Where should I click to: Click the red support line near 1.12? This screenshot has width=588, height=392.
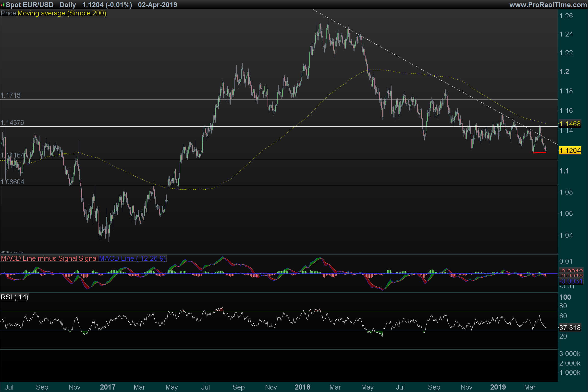tap(539, 152)
